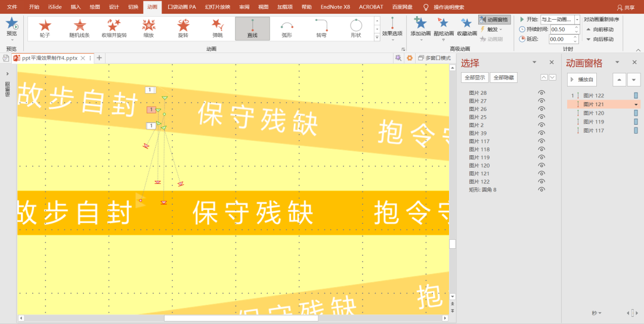Switch to the 切换 ribbon tab
This screenshot has height=324, width=644.
(x=133, y=7)
